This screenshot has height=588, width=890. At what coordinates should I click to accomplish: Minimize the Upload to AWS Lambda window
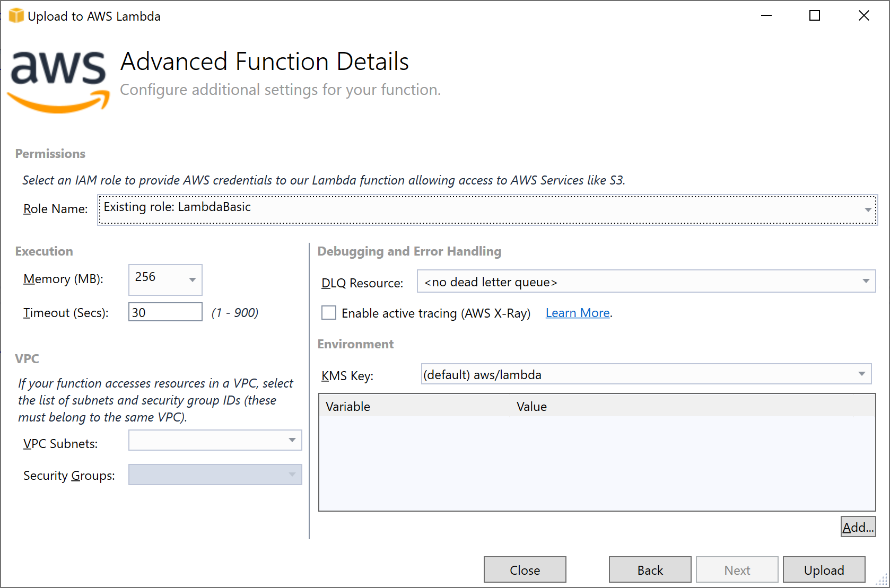coord(766,16)
